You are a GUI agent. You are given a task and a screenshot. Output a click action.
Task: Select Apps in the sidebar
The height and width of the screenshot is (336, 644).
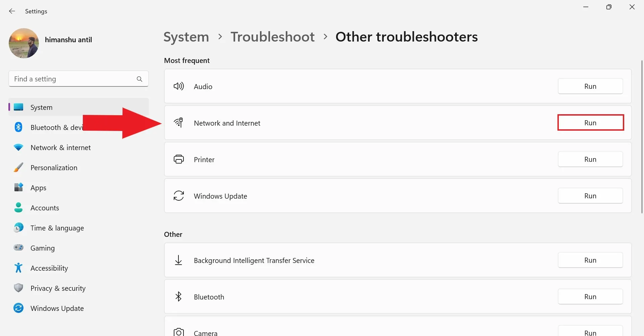pos(38,188)
